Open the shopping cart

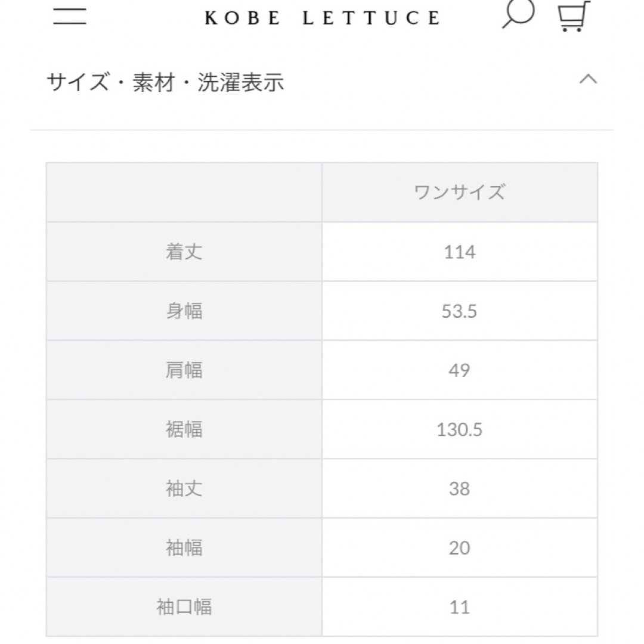[x=574, y=16]
